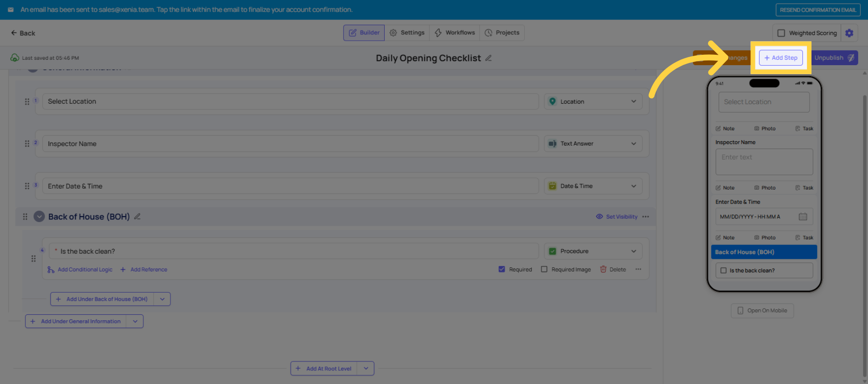
Task: Collapse the Back of House (BOH) section
Action: pyautogui.click(x=39, y=217)
